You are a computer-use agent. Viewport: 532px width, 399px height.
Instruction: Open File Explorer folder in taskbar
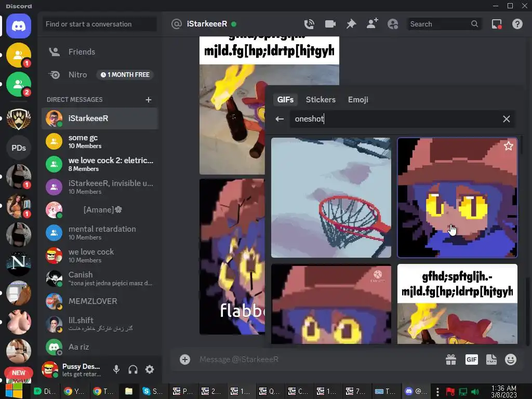tap(129, 391)
